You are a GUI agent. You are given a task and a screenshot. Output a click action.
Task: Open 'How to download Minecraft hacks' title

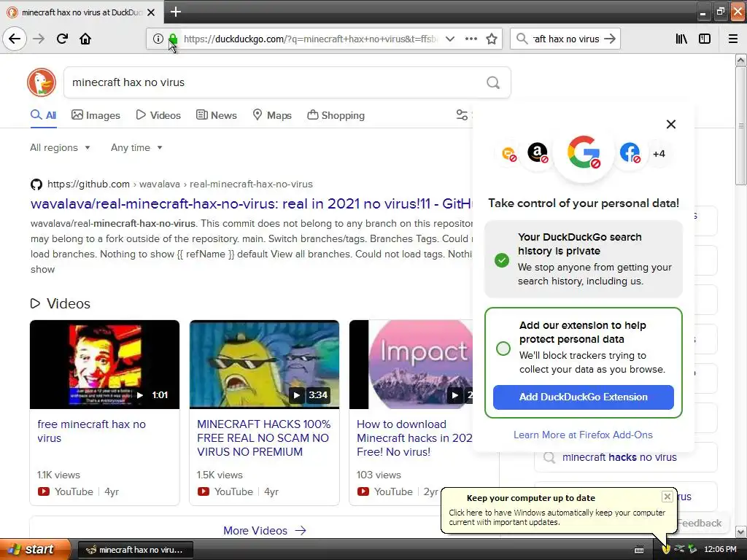pos(414,437)
